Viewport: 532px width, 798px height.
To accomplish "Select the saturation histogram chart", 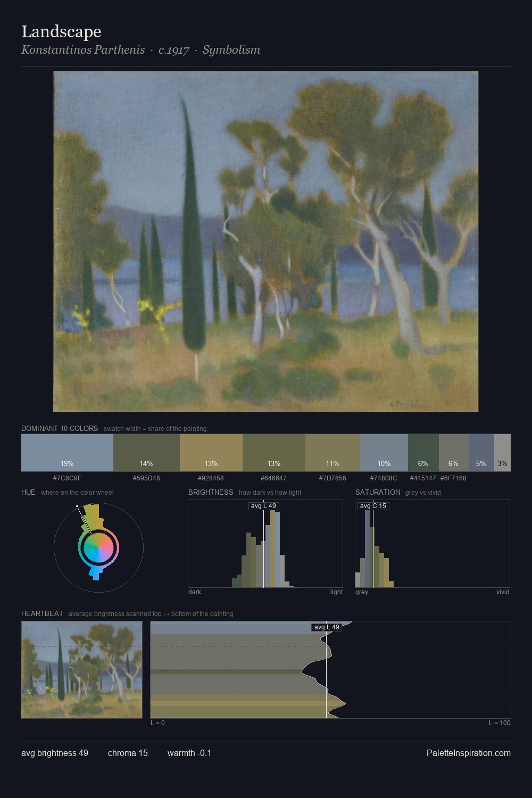I will click(433, 544).
